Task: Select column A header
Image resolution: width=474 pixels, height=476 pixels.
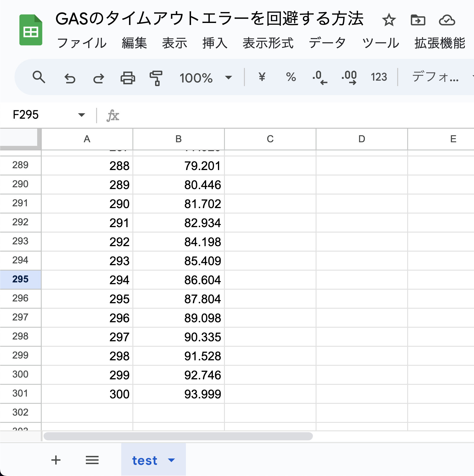Action: pos(87,139)
